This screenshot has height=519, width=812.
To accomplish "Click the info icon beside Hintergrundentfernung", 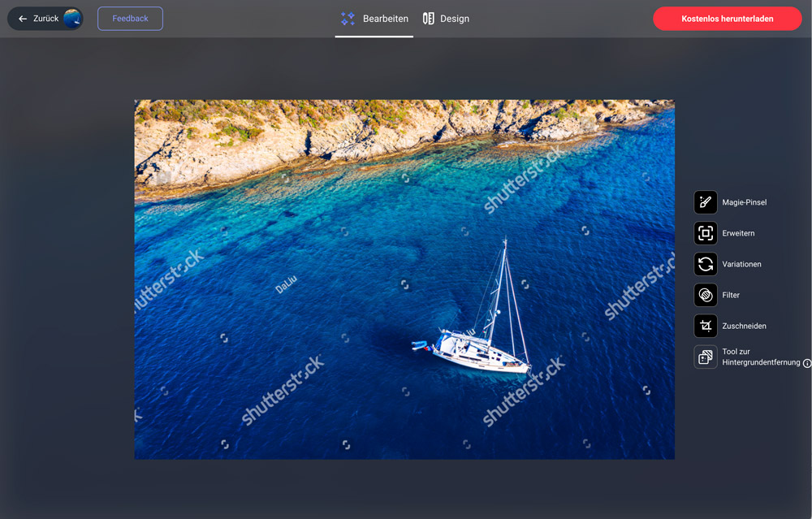I will click(x=806, y=363).
